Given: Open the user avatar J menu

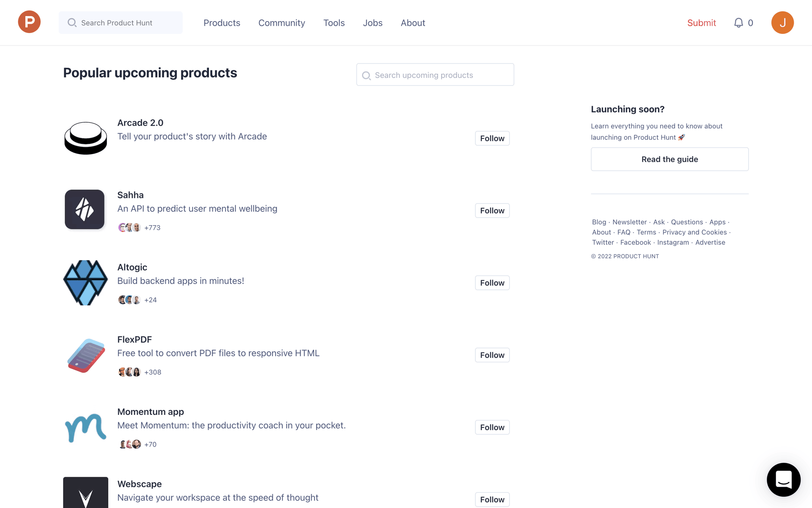Looking at the screenshot, I should tap(782, 22).
